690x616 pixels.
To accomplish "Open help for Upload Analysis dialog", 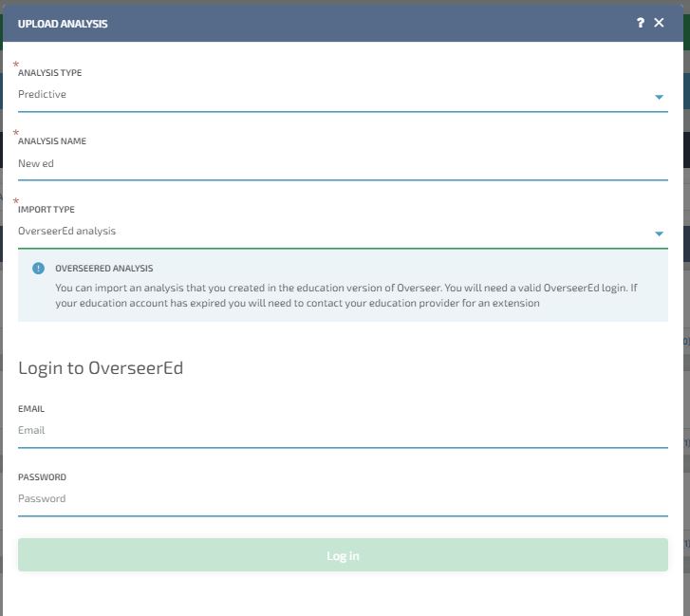I will pos(641,23).
